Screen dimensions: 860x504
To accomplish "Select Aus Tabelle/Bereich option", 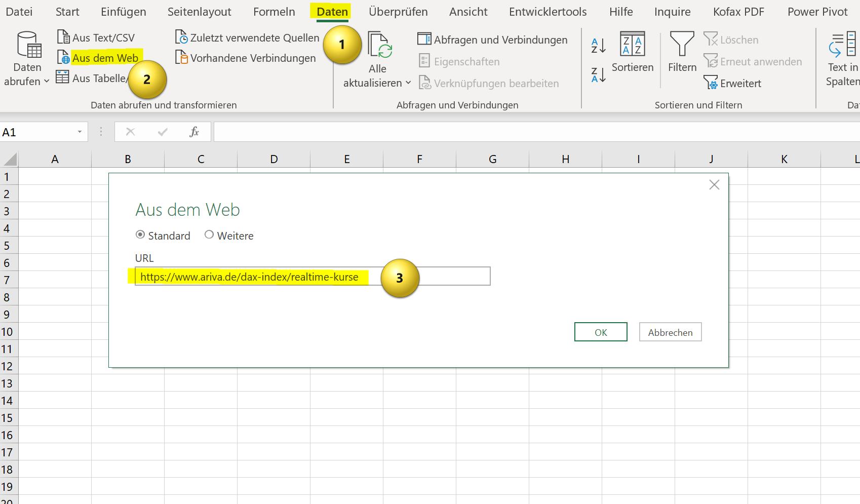I will 91,78.
